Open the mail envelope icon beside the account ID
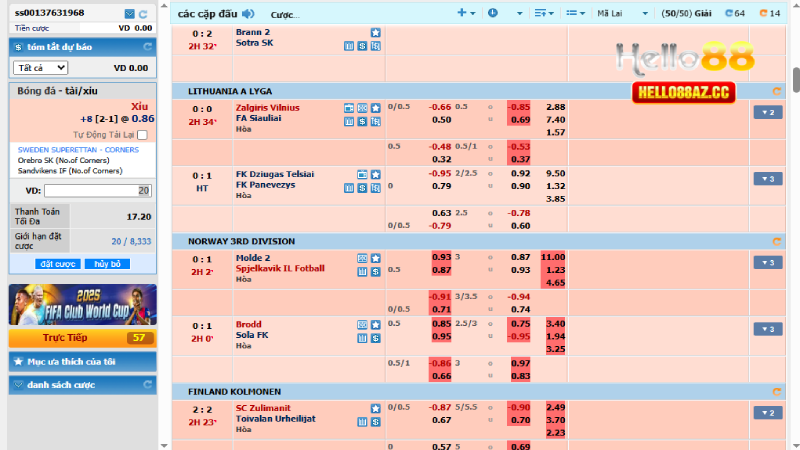800x450 pixels. click(x=130, y=13)
